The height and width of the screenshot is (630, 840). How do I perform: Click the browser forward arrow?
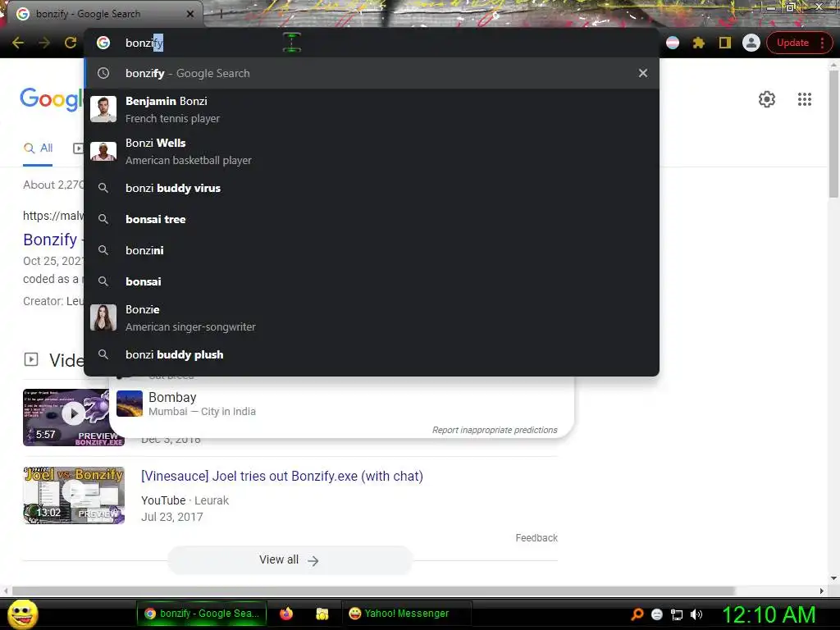tap(44, 43)
